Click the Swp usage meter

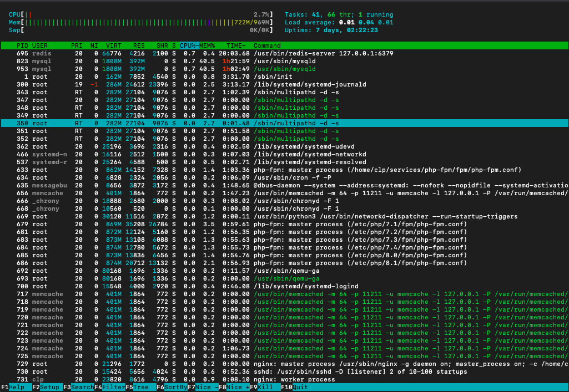coord(141,30)
